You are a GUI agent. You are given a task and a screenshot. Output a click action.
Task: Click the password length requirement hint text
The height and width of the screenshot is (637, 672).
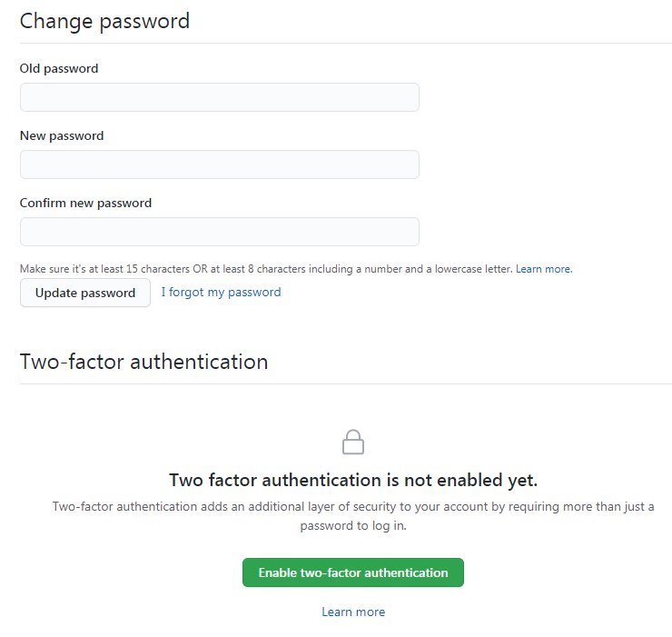coord(266,269)
